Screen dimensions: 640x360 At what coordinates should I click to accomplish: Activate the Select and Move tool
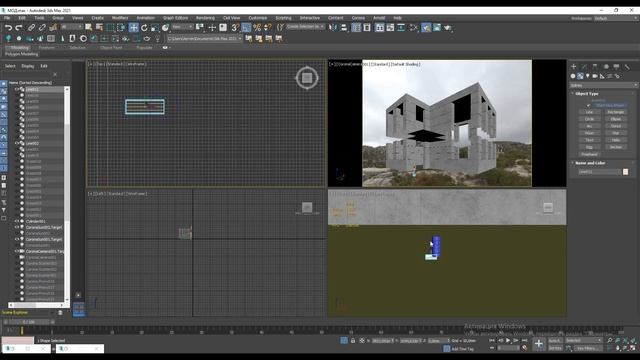pos(133,27)
